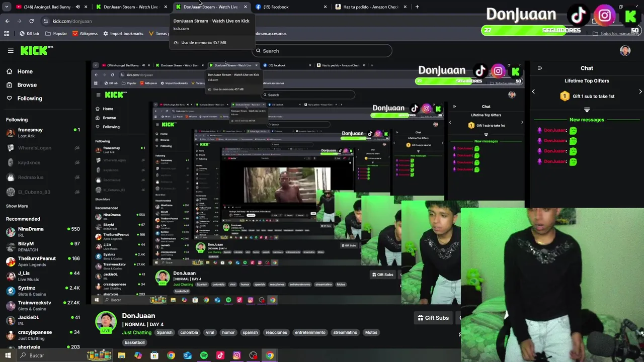644x362 pixels.
Task: Open franesmay channel in Following list
Action: [x=43, y=133]
